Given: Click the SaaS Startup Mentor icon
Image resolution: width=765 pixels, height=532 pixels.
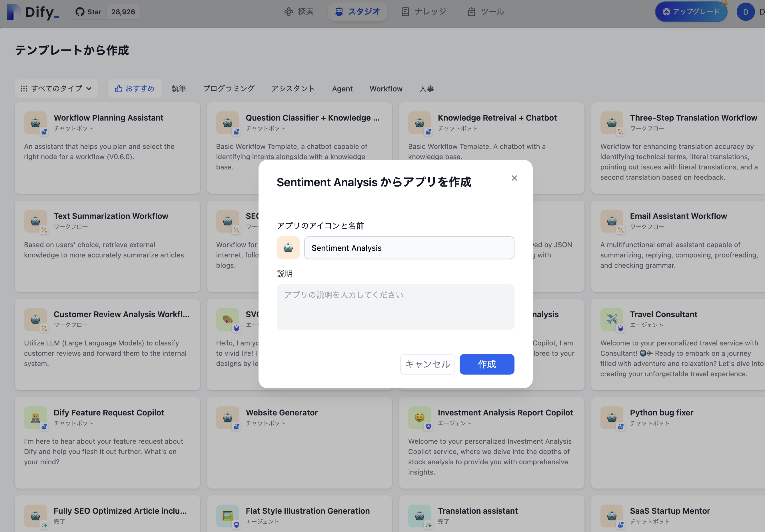Looking at the screenshot, I should 612,516.
